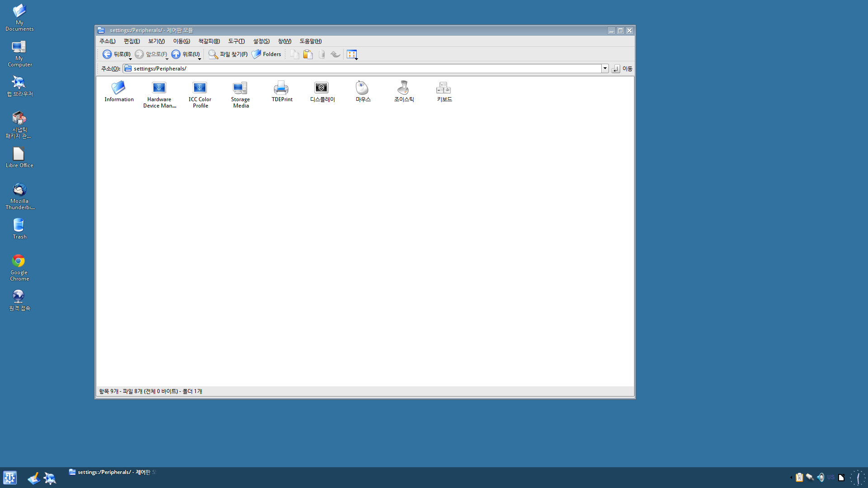Image resolution: width=868 pixels, height=488 pixels.
Task: Expand hidden system tray icons arrow
Action: pyautogui.click(x=791, y=478)
